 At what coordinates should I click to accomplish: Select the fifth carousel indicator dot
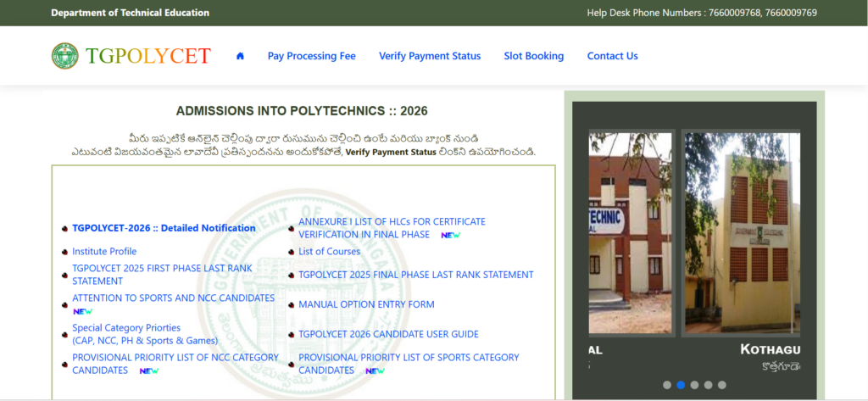pyautogui.click(x=722, y=385)
